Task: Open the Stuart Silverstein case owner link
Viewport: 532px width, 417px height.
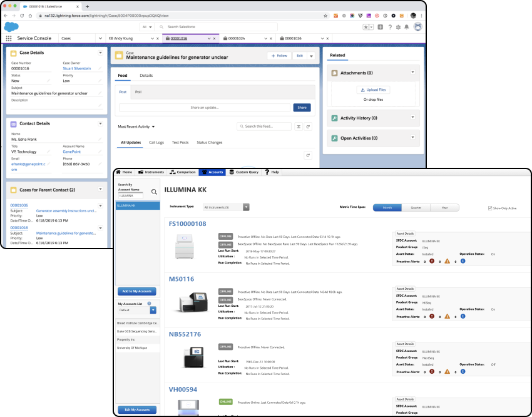Action: pos(77,68)
